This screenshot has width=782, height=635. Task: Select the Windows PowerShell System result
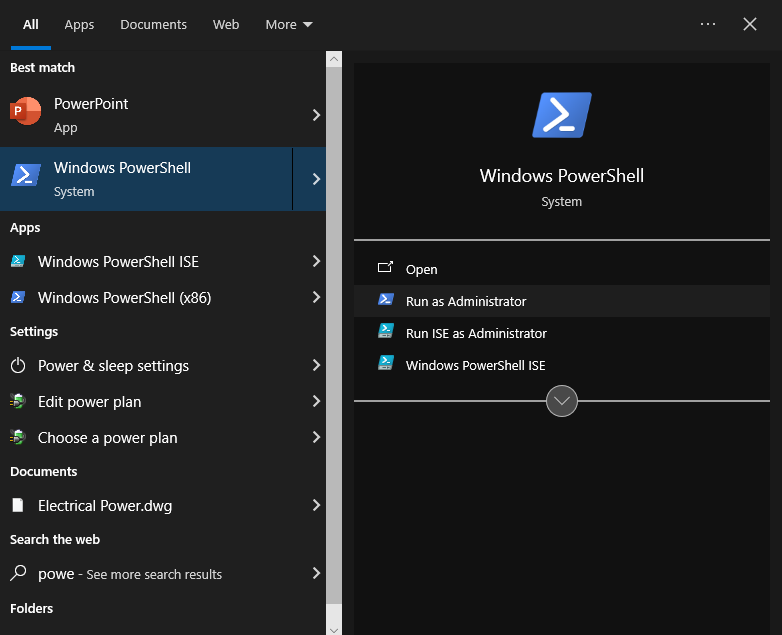[146, 179]
